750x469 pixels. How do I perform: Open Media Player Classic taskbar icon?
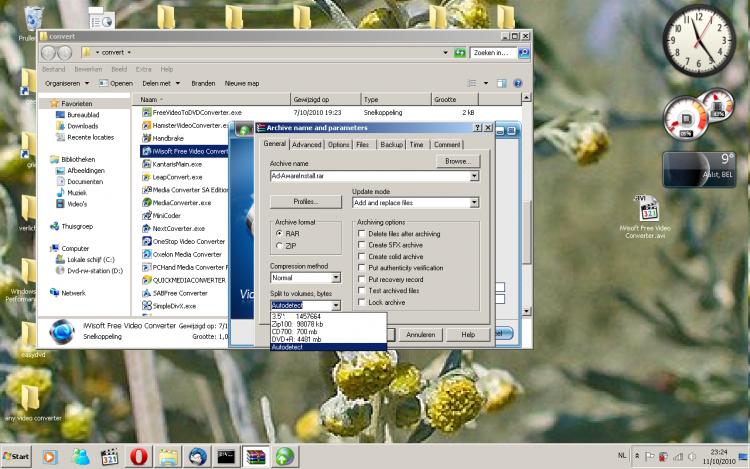click(x=110, y=456)
